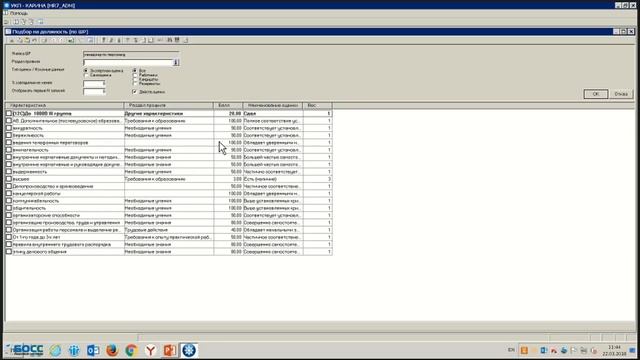This screenshot has width=640, height=360.
Task: Check the коммуникабельность row checkbox
Action: pyautogui.click(x=9, y=201)
